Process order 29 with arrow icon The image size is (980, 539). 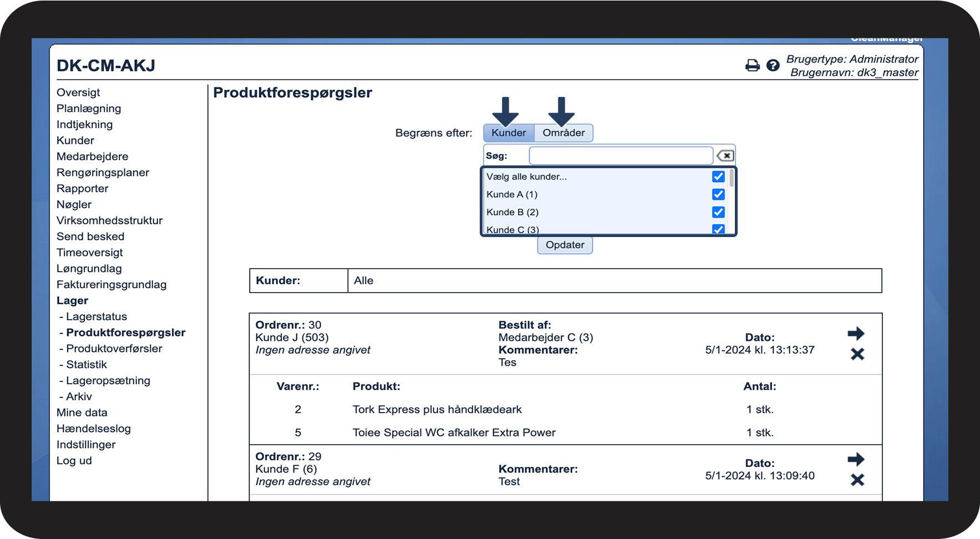856,460
